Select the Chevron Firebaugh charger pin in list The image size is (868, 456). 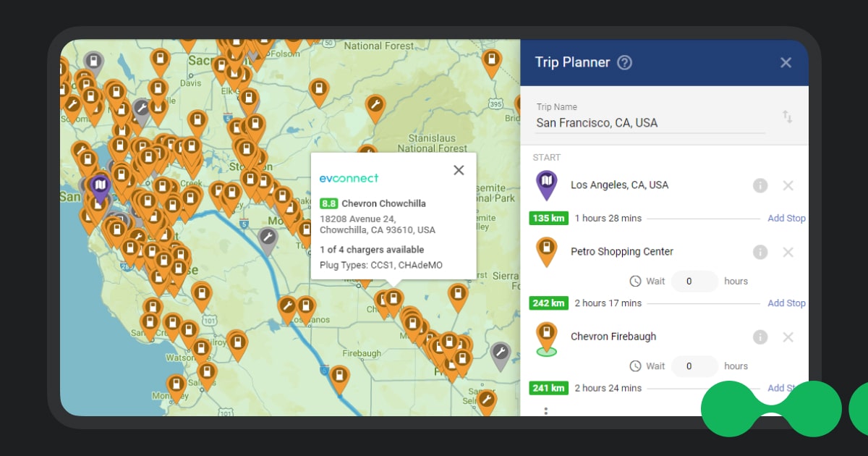(x=546, y=337)
